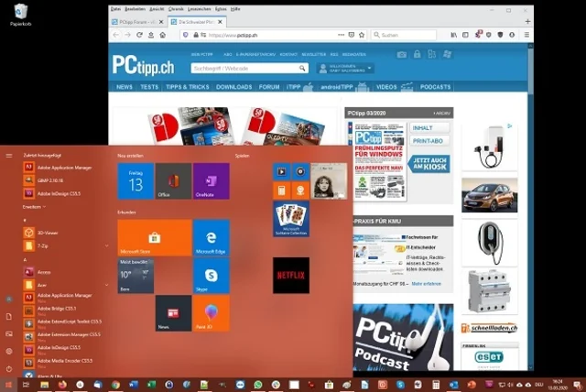This screenshot has height=392, width=586.
Task: Click the PRINT-ABO button
Action: (429, 141)
